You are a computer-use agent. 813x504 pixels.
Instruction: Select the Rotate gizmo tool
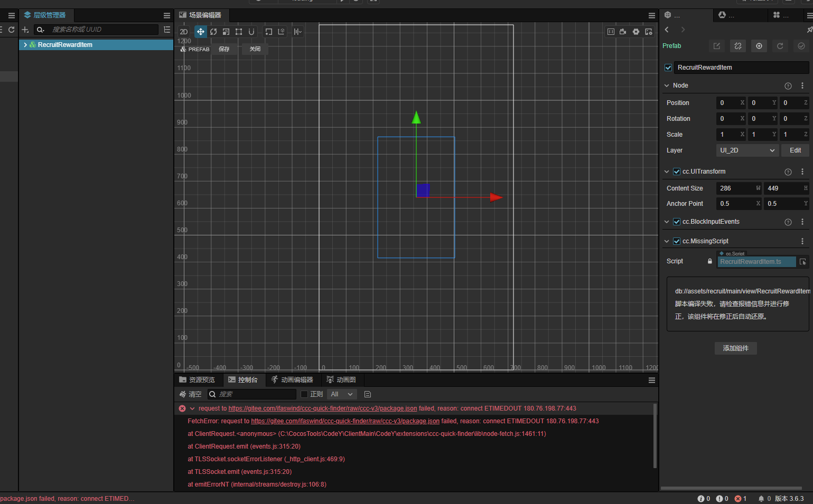[213, 32]
